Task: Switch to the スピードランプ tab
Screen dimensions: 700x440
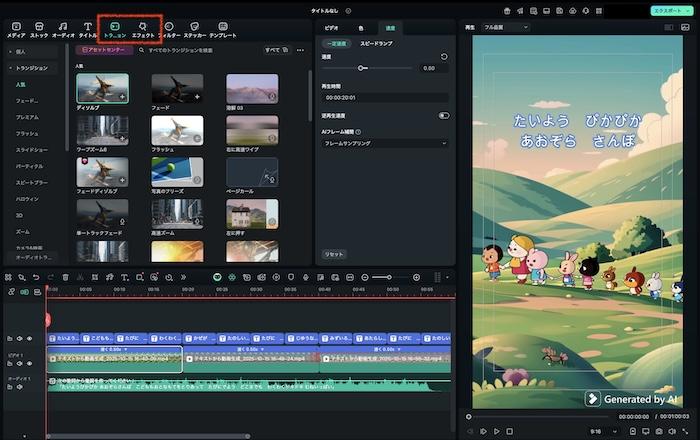Action: [374, 45]
